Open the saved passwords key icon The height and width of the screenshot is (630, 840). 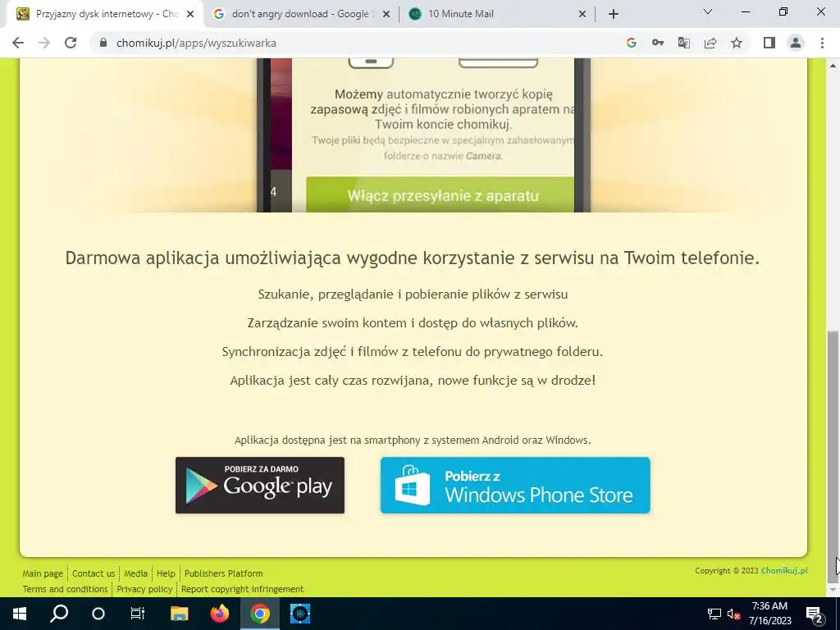(657, 43)
